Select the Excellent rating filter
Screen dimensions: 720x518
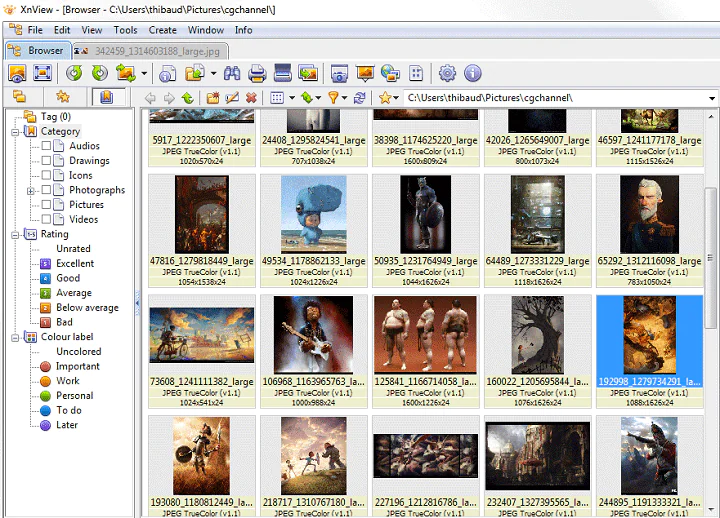[x=75, y=264]
